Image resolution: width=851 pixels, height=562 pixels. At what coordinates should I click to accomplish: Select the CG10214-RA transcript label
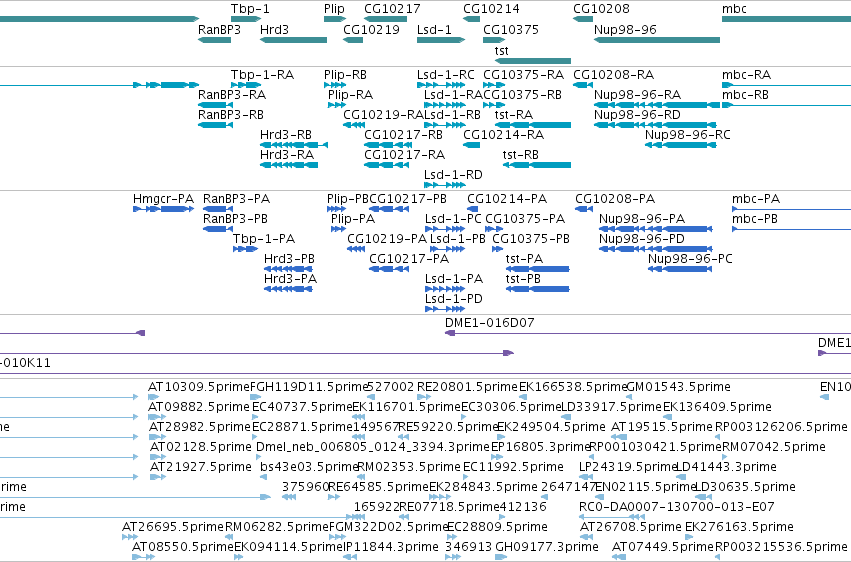point(503,135)
